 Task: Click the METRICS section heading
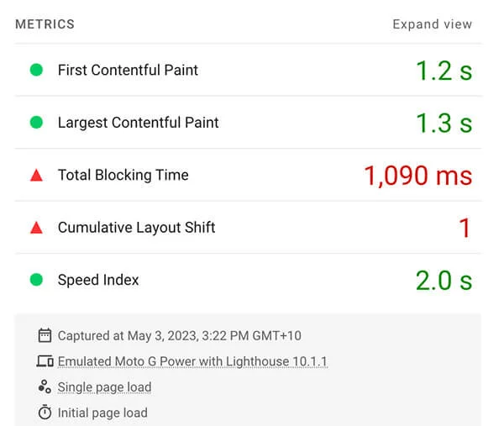45,24
